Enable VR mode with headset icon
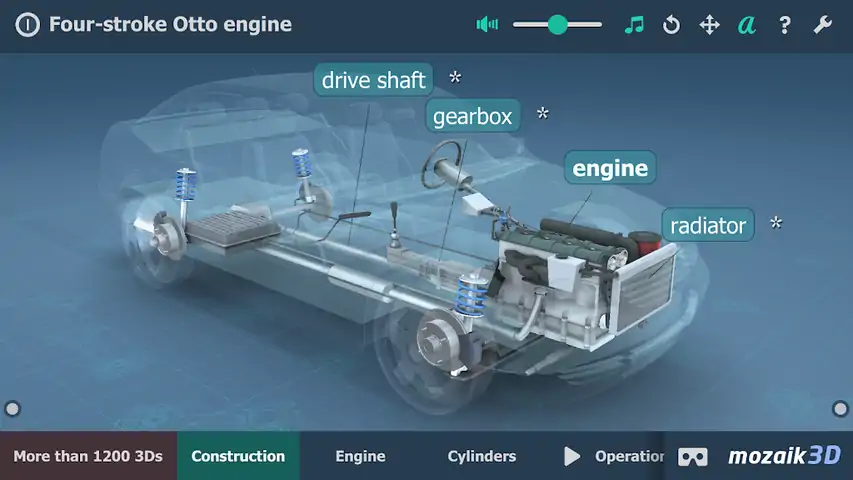Screen dimensions: 853x480 click(693, 456)
